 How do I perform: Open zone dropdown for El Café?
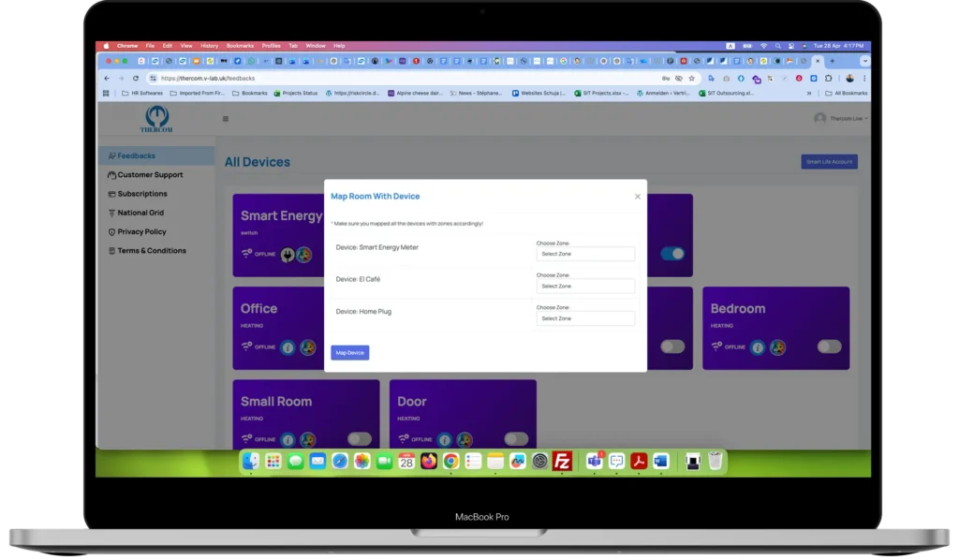tap(585, 287)
